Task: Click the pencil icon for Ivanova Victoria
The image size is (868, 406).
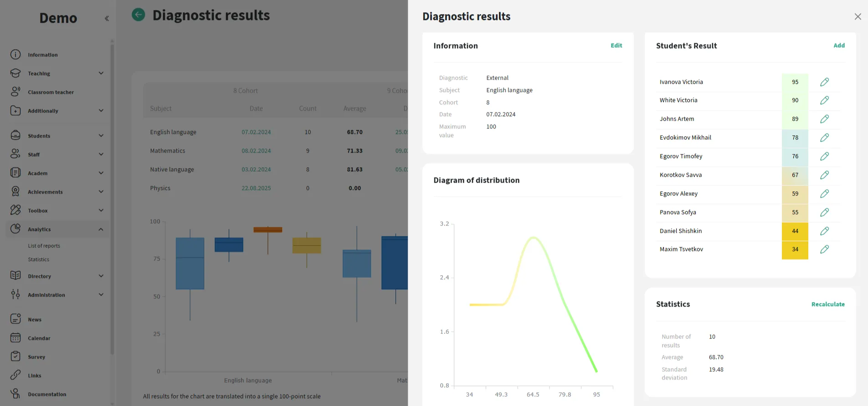Action: coord(824,82)
